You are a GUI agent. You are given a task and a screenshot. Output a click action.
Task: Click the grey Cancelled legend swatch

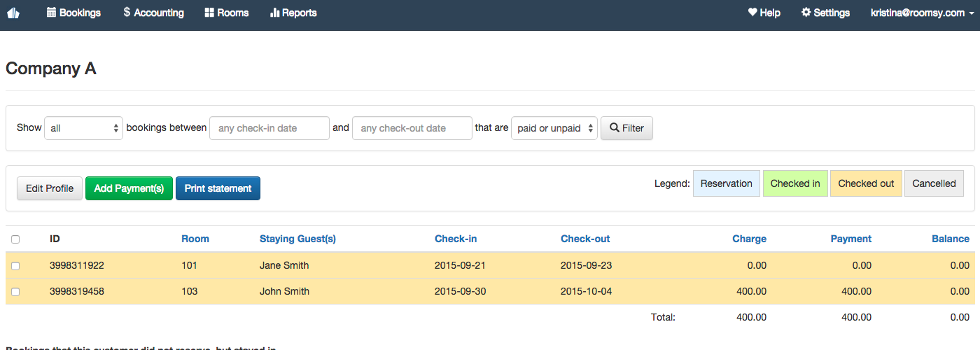[x=934, y=183]
